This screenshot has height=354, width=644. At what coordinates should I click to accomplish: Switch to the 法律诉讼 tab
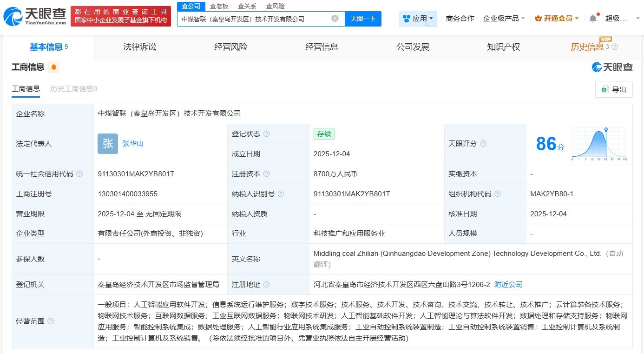click(x=139, y=47)
